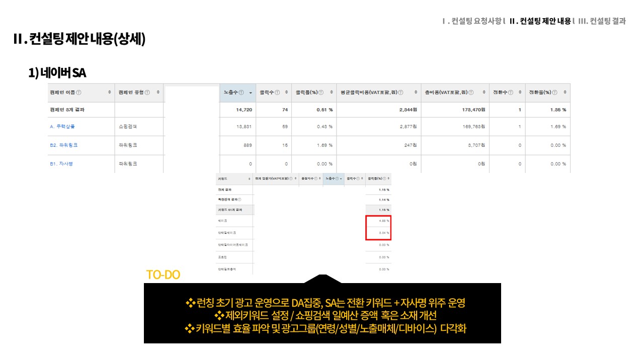Click help icon next to 클릭률(%) in keyword table

pyautogui.click(x=385, y=178)
